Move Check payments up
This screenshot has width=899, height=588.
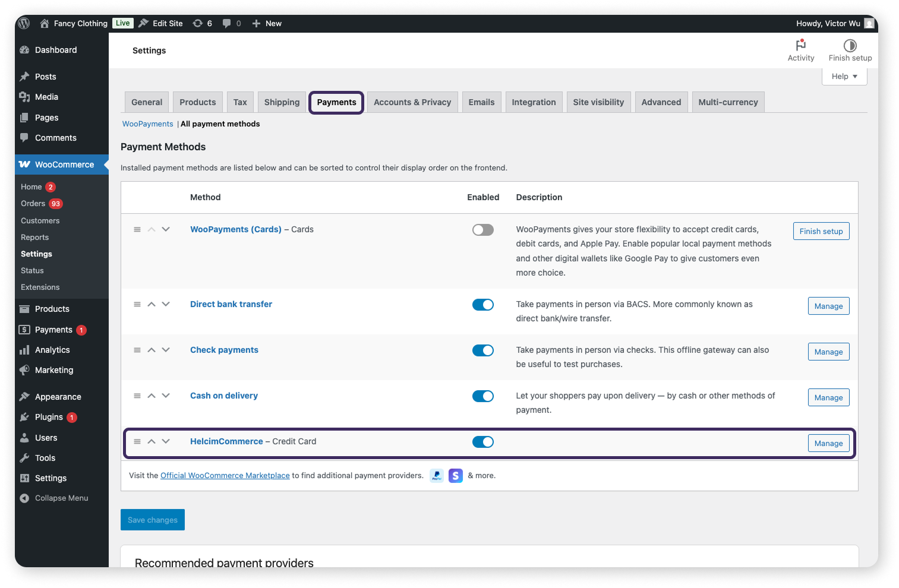pos(152,350)
